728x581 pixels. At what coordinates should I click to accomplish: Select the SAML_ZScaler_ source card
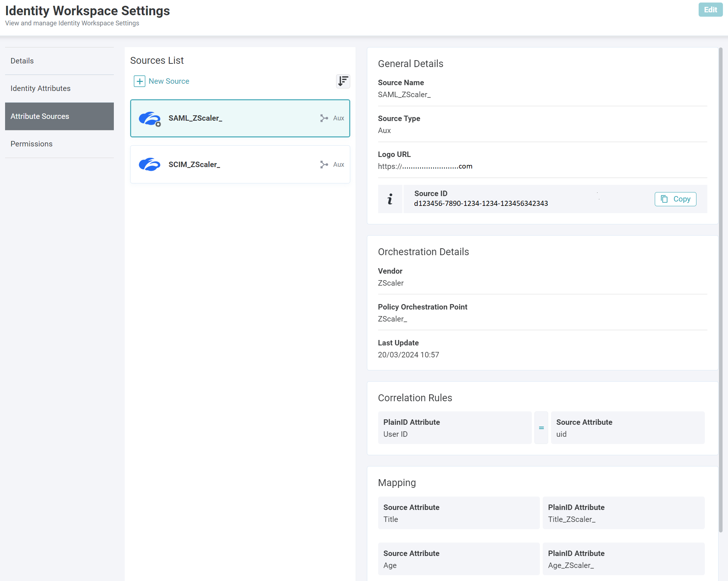(x=240, y=118)
